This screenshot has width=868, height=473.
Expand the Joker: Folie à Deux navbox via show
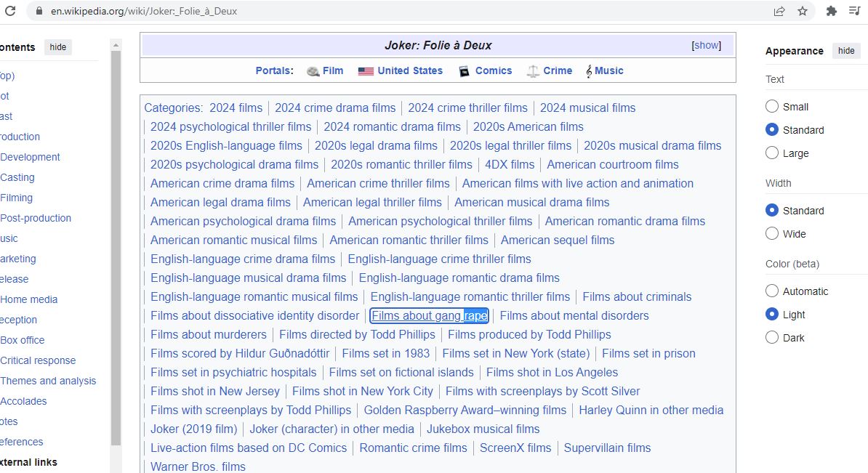click(x=706, y=45)
